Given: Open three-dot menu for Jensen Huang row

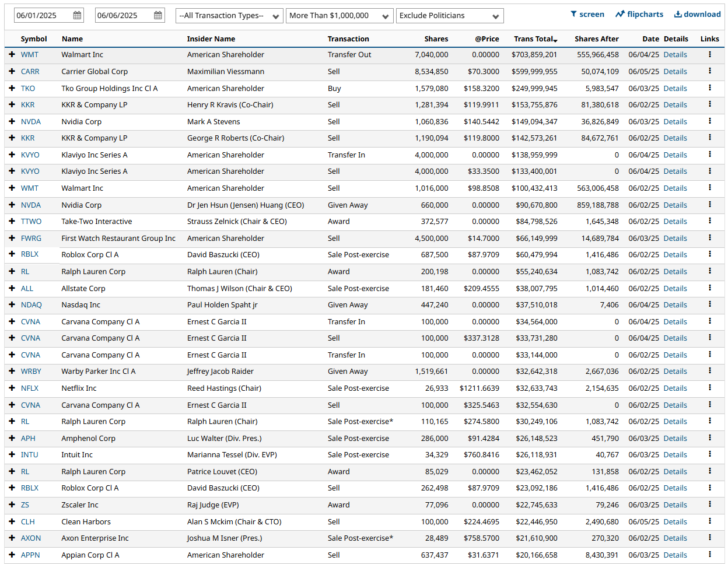Looking at the screenshot, I should coord(710,205).
